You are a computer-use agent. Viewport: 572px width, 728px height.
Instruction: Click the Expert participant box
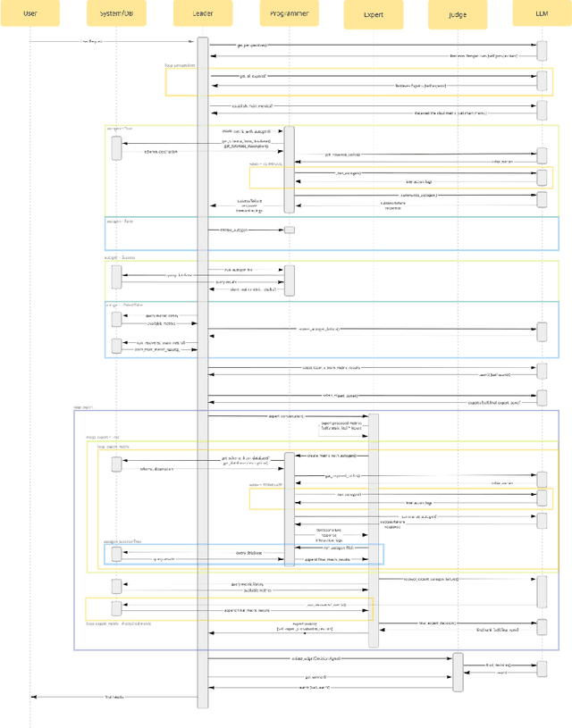click(374, 14)
